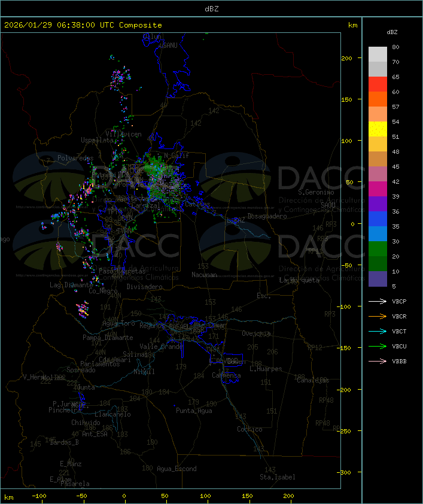Click the Nacunan label on the radar map
This screenshot has height=504, width=423.
coord(204,275)
